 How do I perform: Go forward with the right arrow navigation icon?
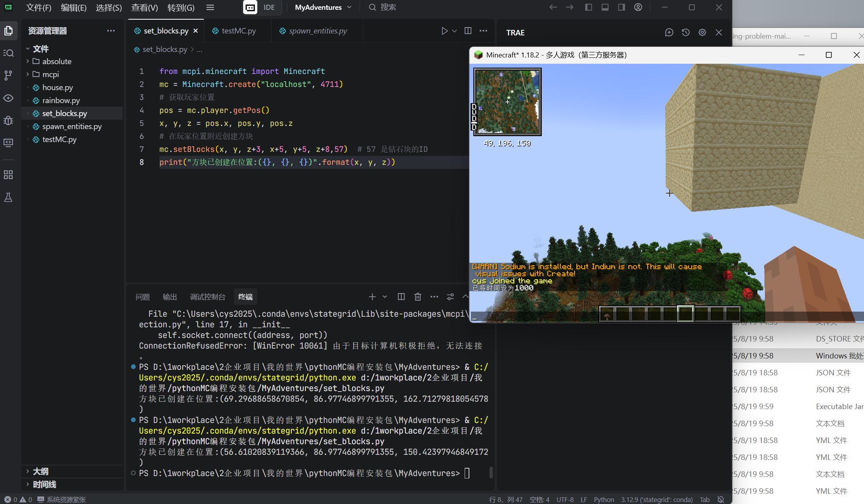click(x=570, y=7)
